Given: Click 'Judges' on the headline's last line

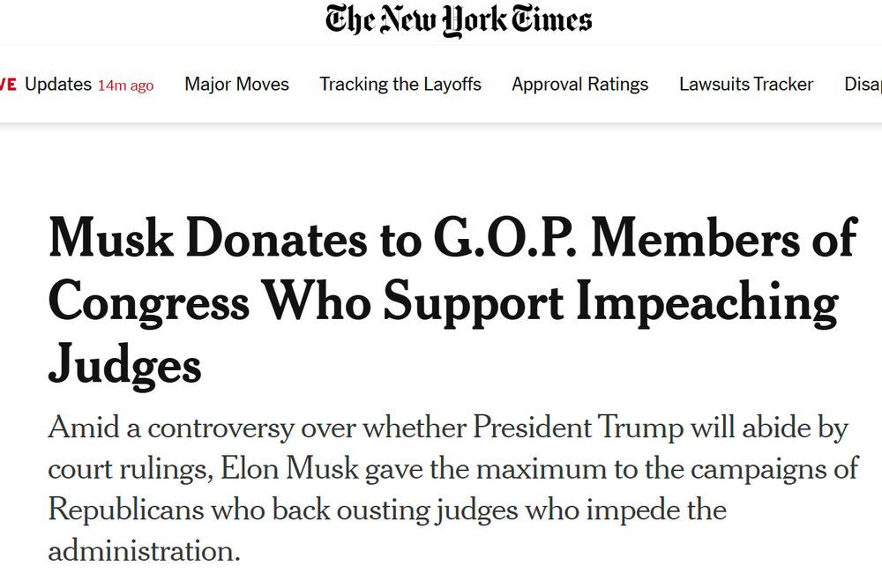Looking at the screenshot, I should coord(124,365).
